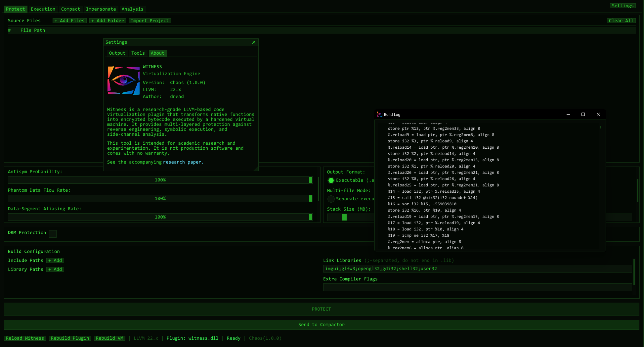
Task: Click the + Add Files button
Action: pyautogui.click(x=69, y=21)
